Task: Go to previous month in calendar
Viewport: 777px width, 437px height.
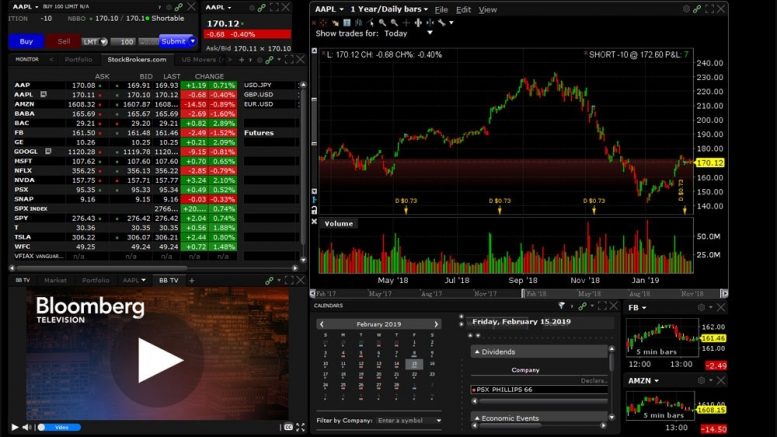Action: pyautogui.click(x=322, y=324)
